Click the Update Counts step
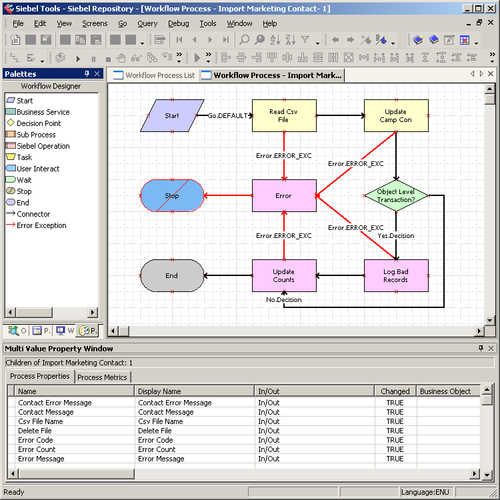Viewport: 500px width, 500px height. click(x=284, y=275)
